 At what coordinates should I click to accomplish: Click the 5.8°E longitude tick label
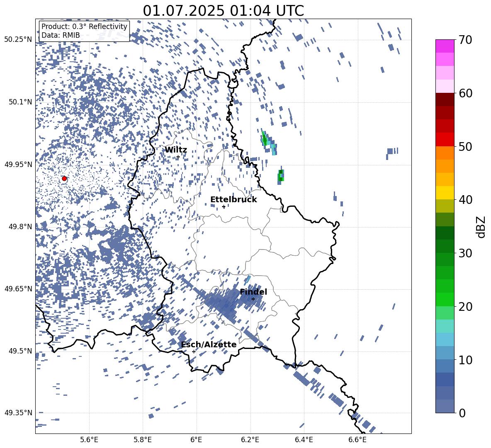pos(143,440)
